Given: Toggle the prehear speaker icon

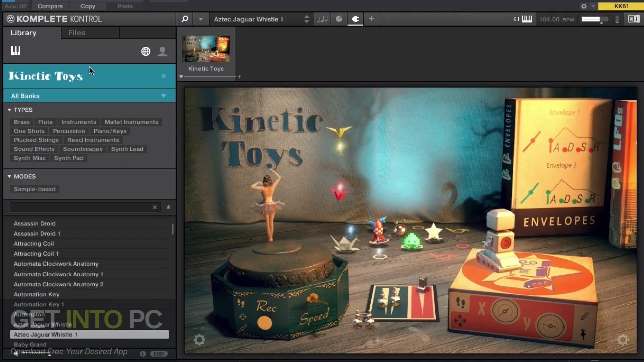Looking at the screenshot, I should coord(16,354).
